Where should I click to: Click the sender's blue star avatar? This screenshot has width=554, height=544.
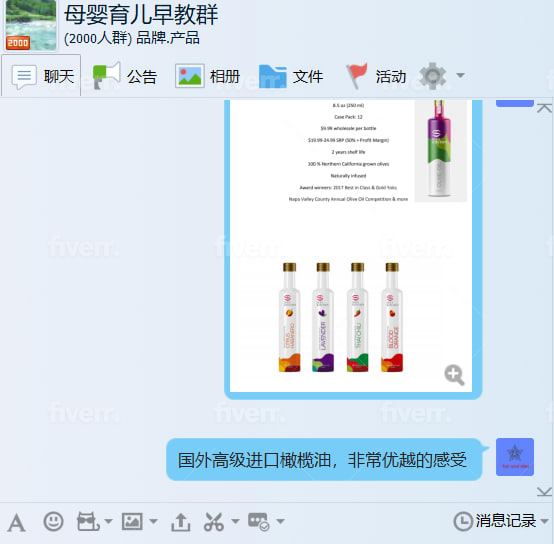coord(515,457)
